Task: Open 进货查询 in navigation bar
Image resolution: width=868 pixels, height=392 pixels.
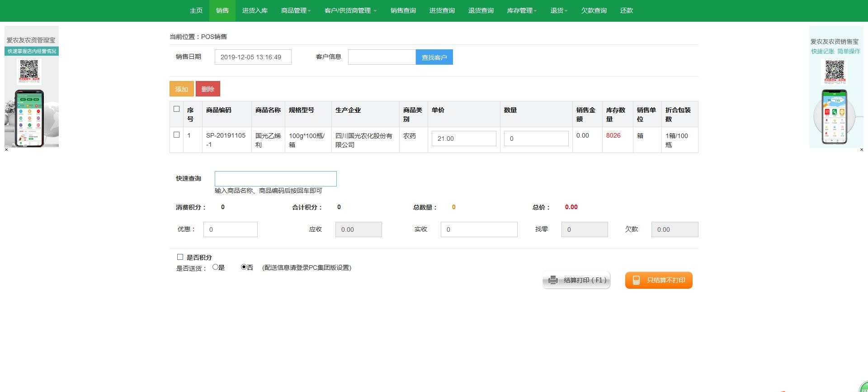Action: click(442, 10)
